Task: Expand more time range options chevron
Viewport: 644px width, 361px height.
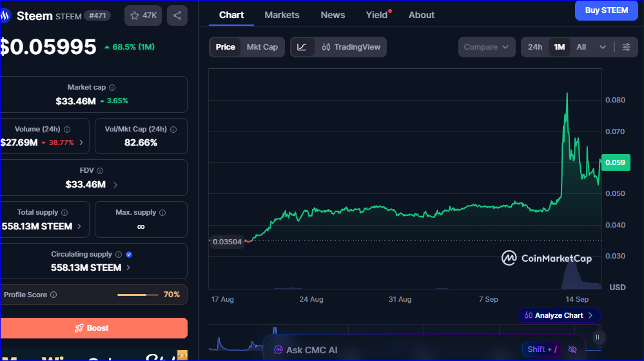Action: [x=603, y=47]
